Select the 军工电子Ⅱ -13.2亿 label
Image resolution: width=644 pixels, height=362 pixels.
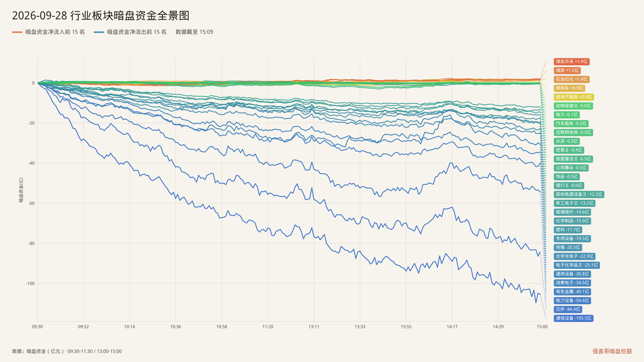click(x=575, y=203)
